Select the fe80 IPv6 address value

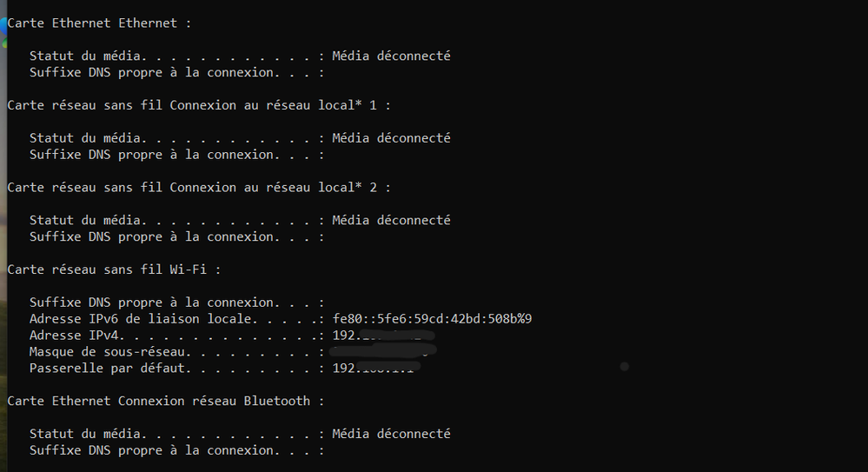432,319
